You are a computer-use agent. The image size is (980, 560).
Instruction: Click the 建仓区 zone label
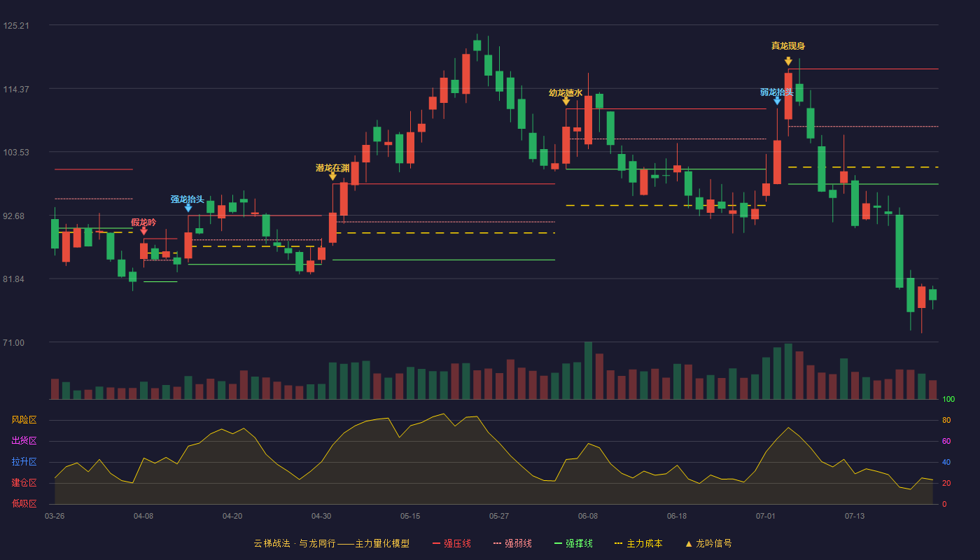(24, 483)
